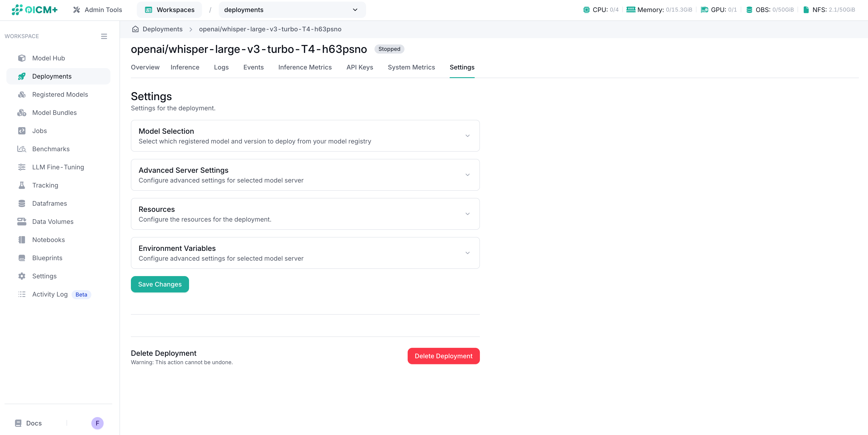This screenshot has height=435, width=868.
Task: Collapse the workspace sidebar
Action: click(104, 36)
